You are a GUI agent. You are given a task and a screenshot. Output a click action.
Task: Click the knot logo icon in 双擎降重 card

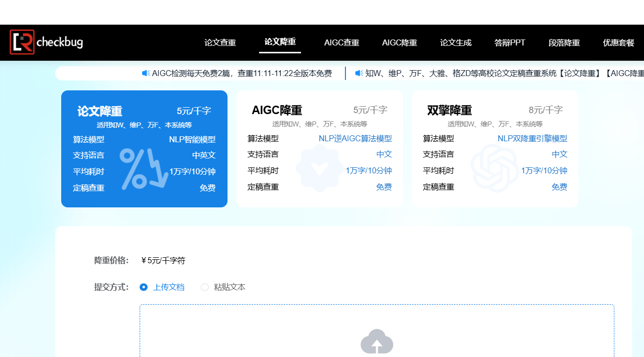[494, 168]
